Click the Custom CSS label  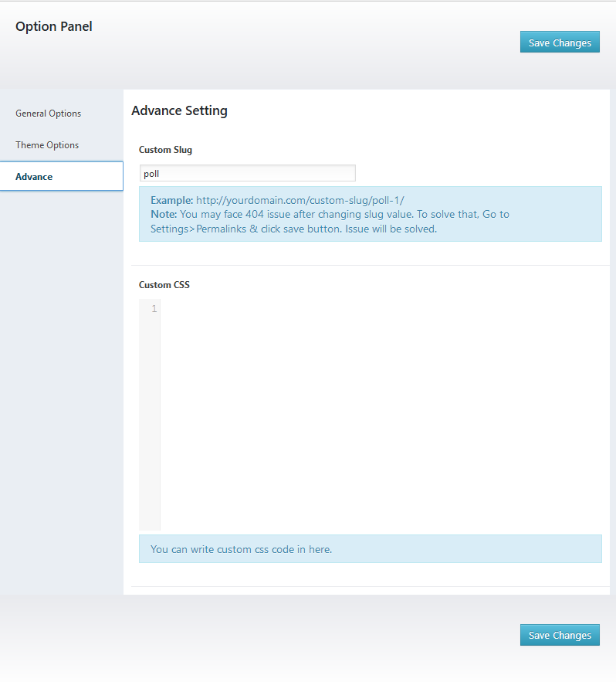point(164,285)
